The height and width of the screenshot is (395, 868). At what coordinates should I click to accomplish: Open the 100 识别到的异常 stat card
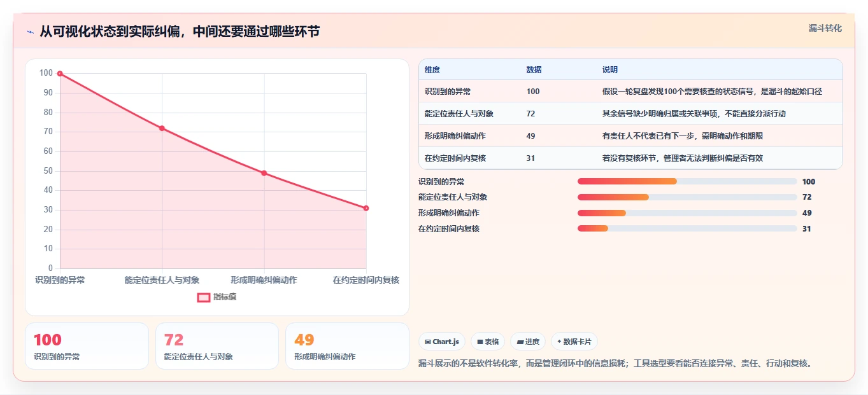click(x=87, y=346)
